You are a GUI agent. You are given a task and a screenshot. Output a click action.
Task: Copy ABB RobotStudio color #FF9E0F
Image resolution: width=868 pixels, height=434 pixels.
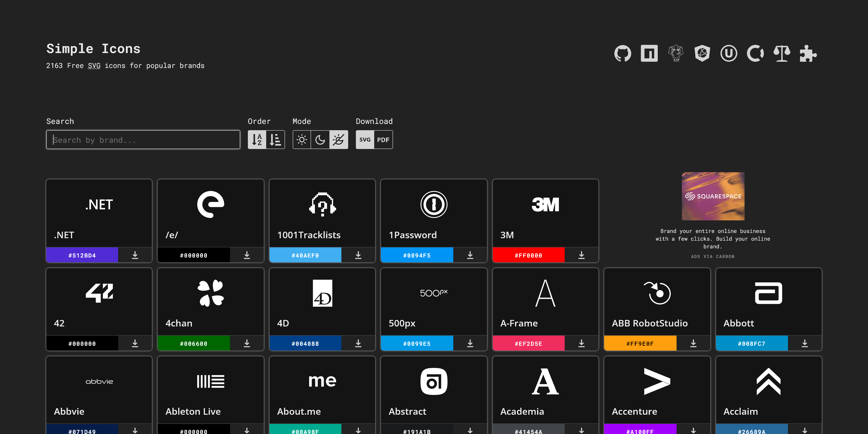(x=640, y=343)
